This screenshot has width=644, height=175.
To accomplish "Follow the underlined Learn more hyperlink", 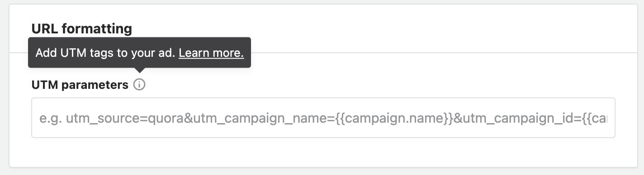I will click(211, 53).
